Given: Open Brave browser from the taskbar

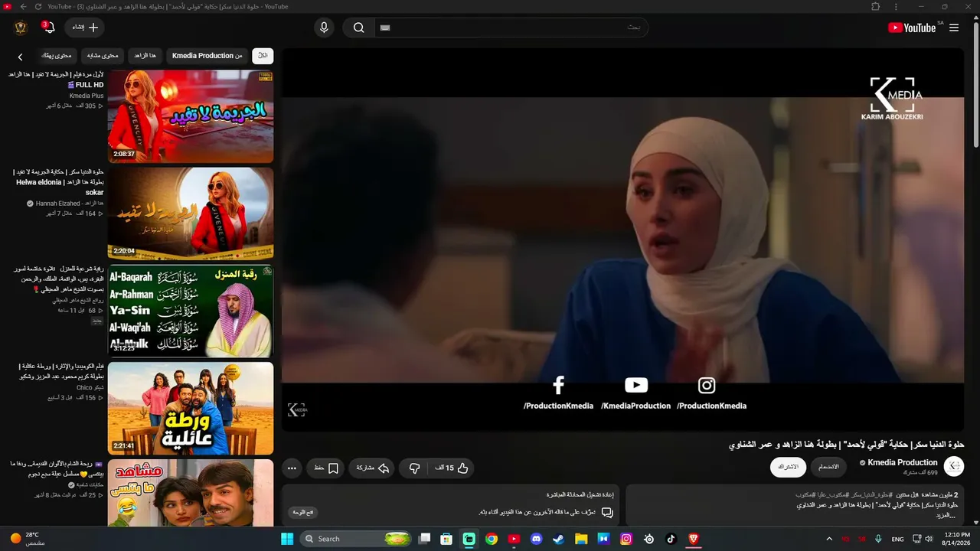Looking at the screenshot, I should point(694,539).
